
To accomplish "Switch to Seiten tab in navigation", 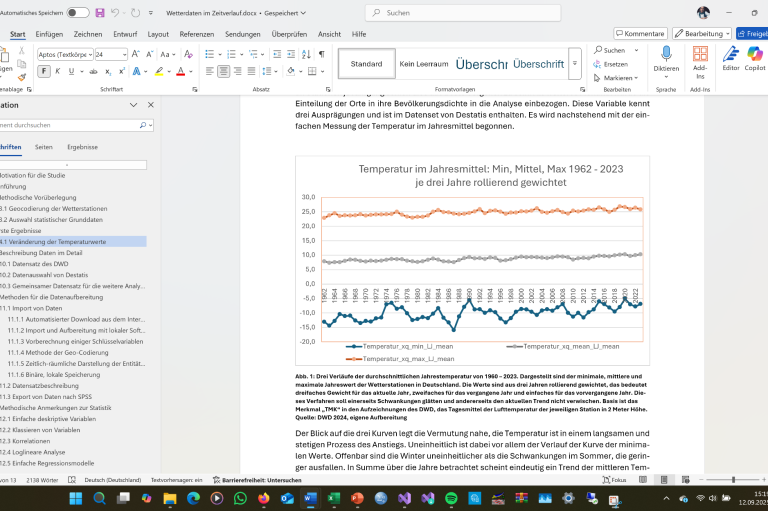I will pyautogui.click(x=44, y=147).
